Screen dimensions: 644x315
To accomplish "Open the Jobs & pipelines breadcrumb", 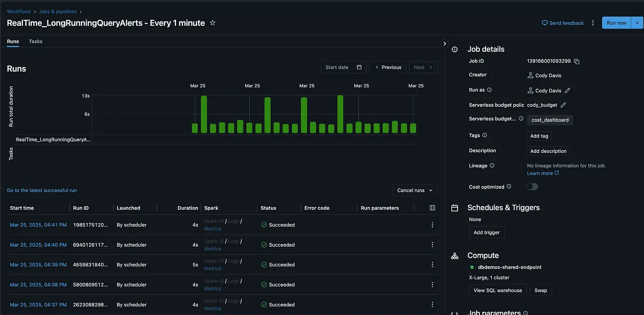I will tap(57, 11).
